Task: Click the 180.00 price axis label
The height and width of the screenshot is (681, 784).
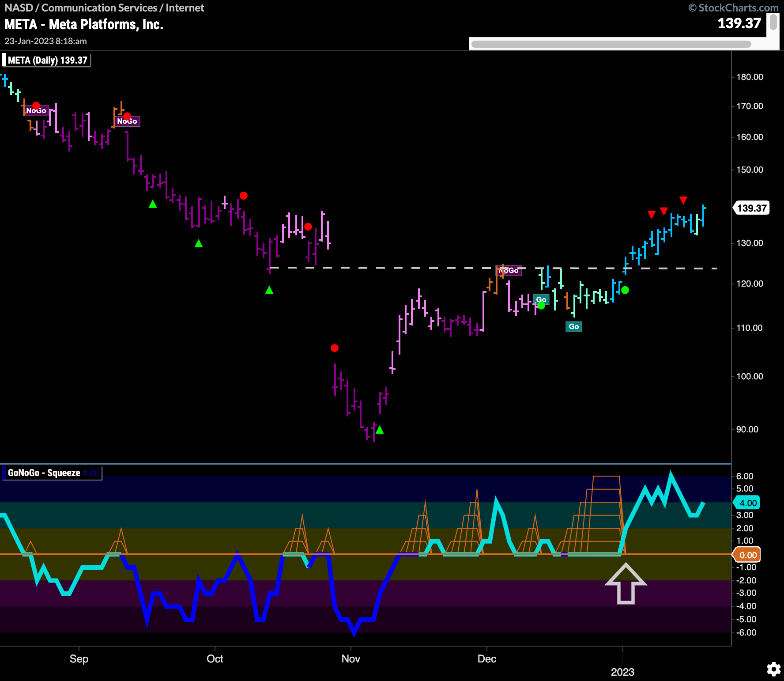Action: [x=750, y=77]
